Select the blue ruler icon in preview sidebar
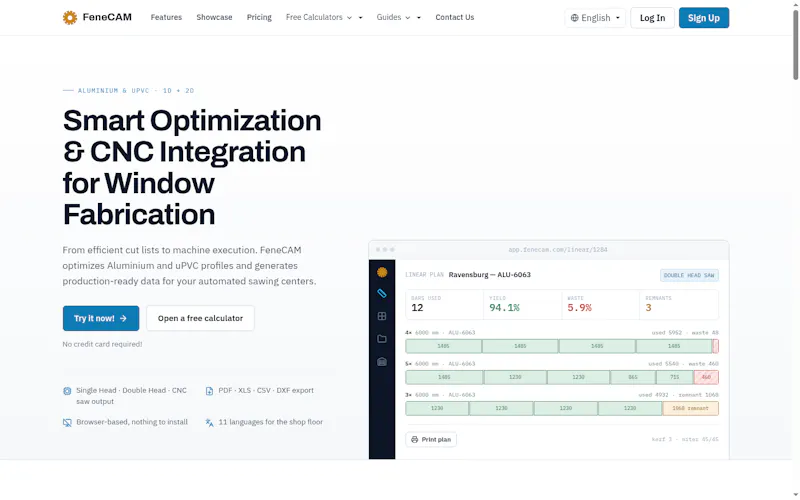Screen dimensions: 800x500 tap(382, 293)
